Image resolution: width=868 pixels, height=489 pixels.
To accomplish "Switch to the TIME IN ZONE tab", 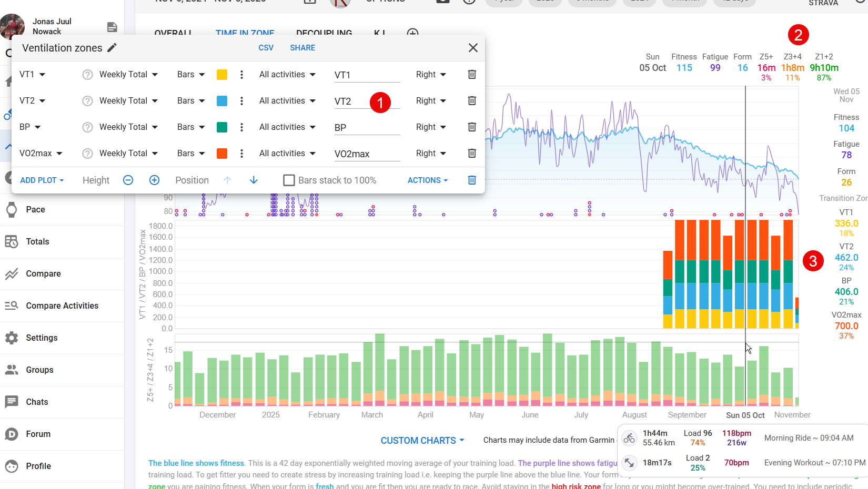I will [x=245, y=33].
